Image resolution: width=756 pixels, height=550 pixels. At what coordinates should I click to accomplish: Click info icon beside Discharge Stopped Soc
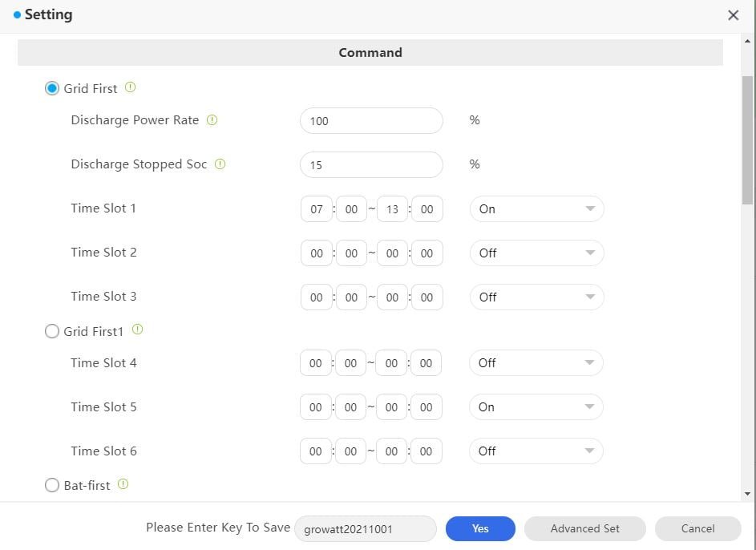[x=220, y=164]
